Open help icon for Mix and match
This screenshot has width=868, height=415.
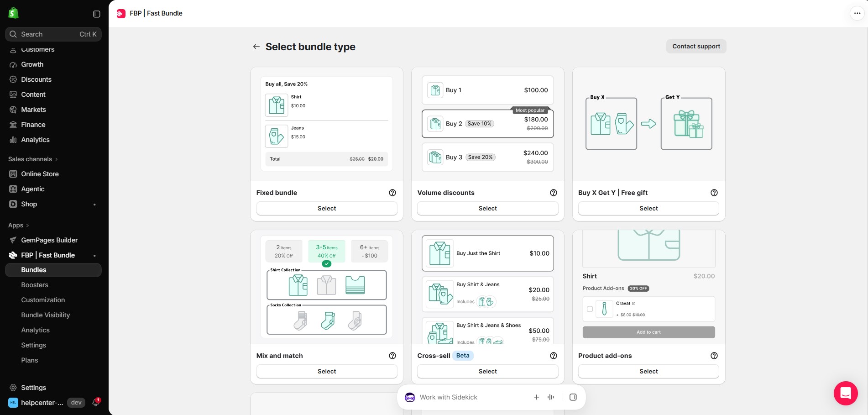point(392,356)
